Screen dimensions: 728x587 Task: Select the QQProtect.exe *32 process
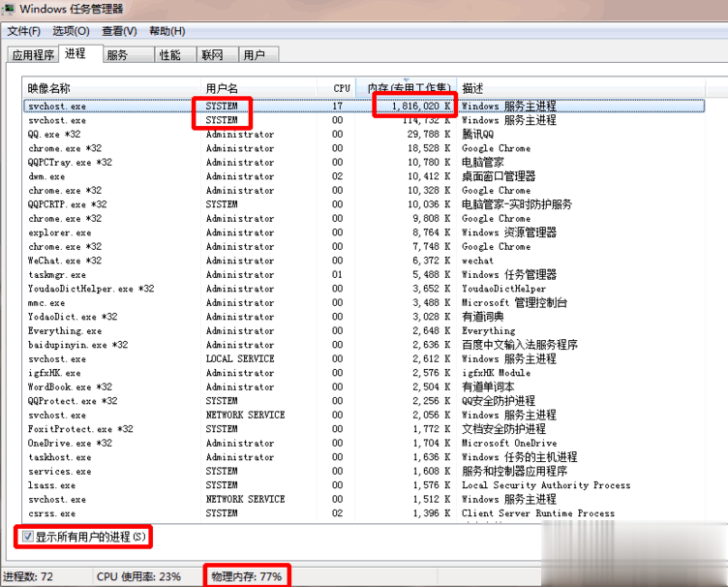coord(364,401)
